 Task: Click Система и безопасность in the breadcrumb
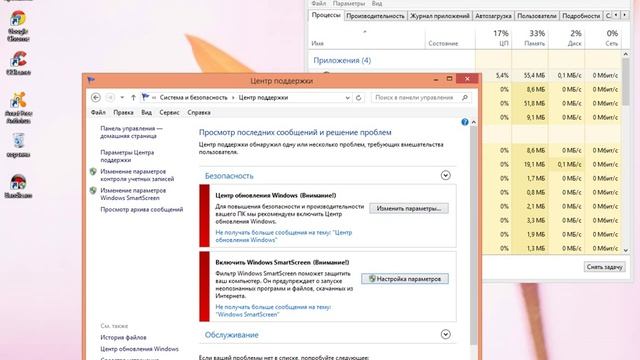[193, 98]
